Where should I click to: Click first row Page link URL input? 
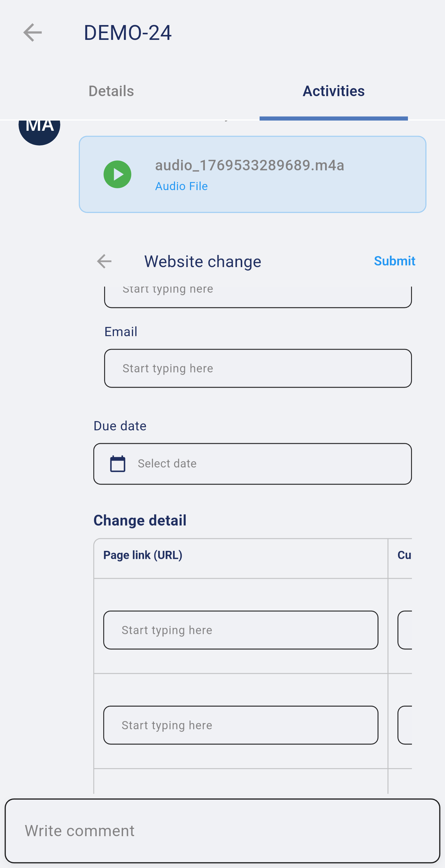click(240, 630)
